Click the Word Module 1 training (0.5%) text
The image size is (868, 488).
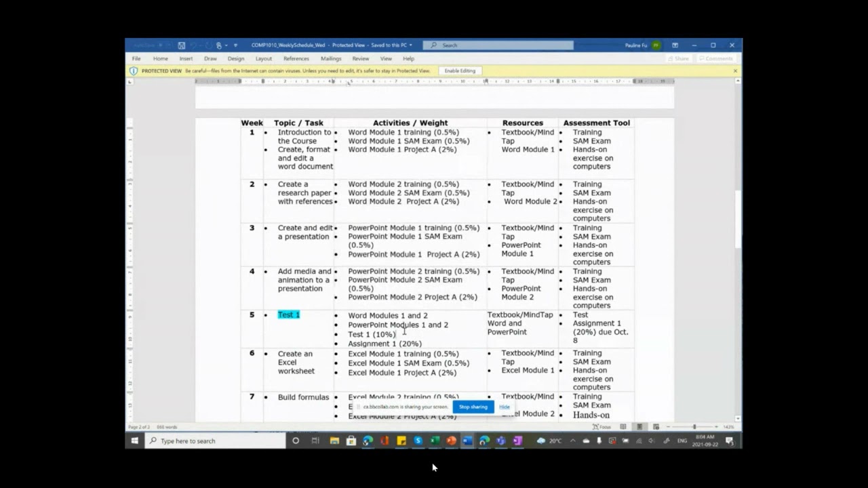pyautogui.click(x=403, y=132)
